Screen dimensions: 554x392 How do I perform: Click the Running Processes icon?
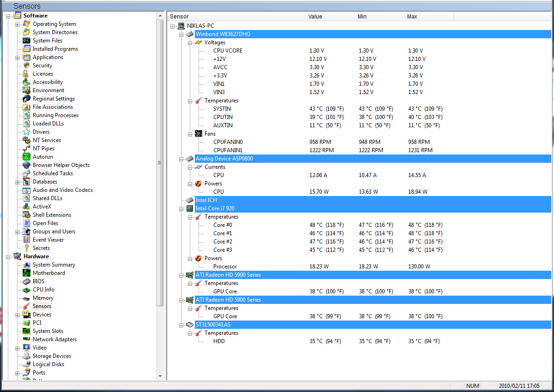pyautogui.click(x=27, y=115)
